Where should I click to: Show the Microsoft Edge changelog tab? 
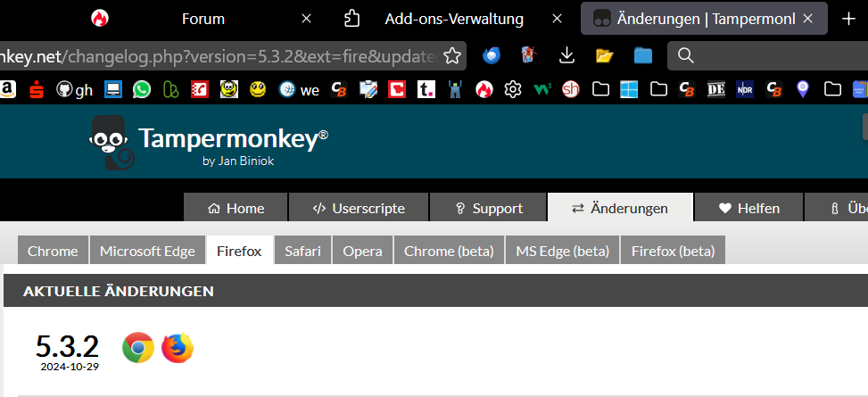tap(147, 251)
